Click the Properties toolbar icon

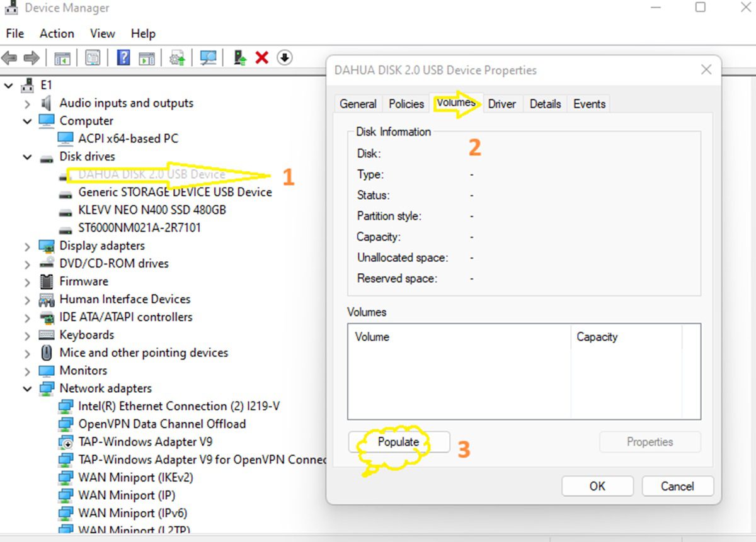[x=93, y=58]
